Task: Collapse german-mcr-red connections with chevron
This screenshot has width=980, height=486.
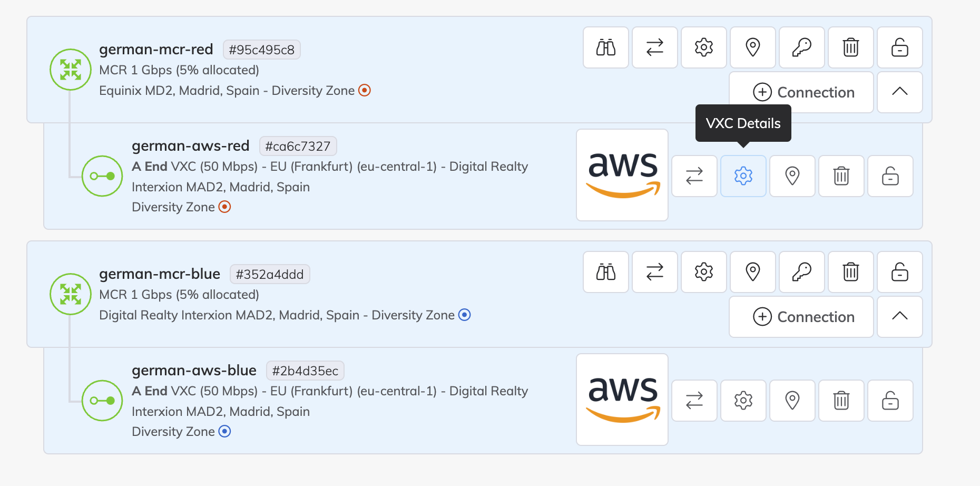Action: [x=900, y=92]
